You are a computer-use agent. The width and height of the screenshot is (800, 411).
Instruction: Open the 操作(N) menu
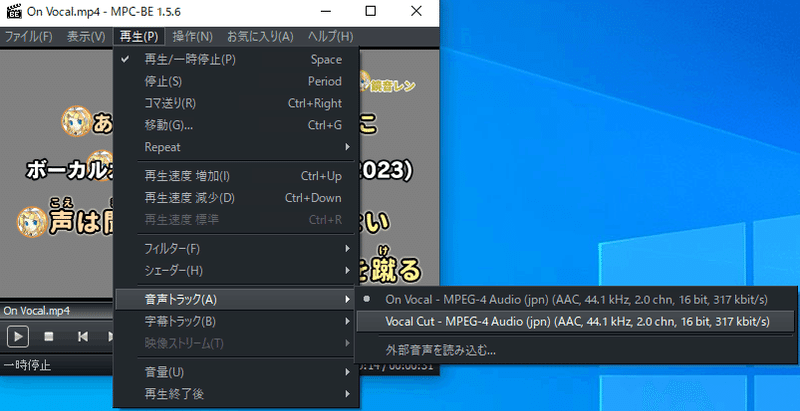pos(192,37)
